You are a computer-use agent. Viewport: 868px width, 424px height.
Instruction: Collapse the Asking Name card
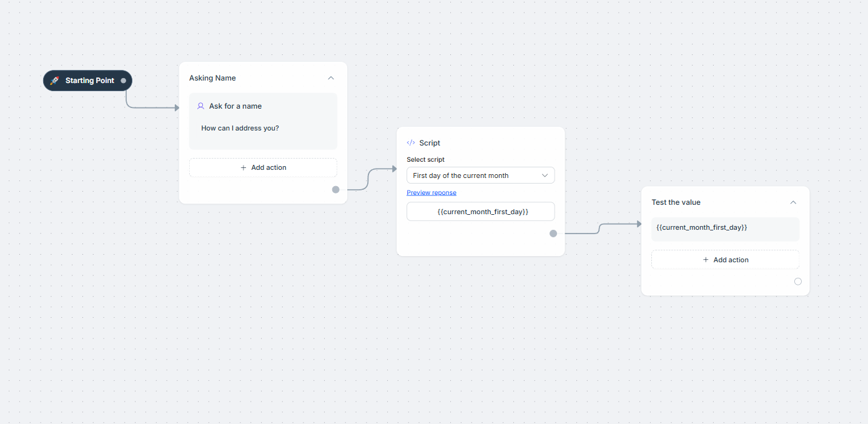331,78
